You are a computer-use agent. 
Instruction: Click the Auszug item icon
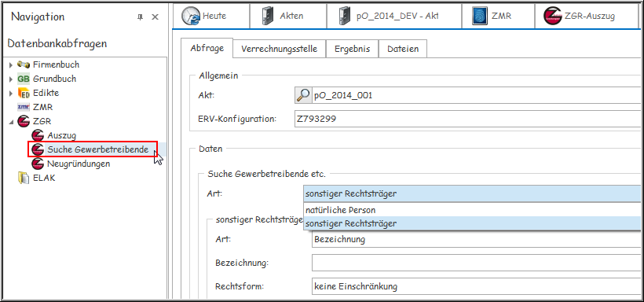[38, 135]
